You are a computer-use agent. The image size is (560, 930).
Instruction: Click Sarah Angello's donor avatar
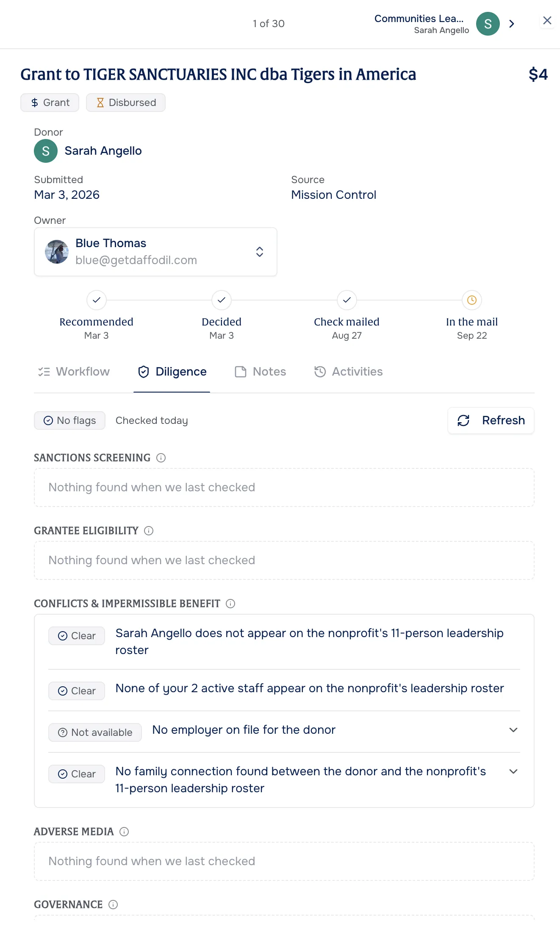click(x=46, y=151)
